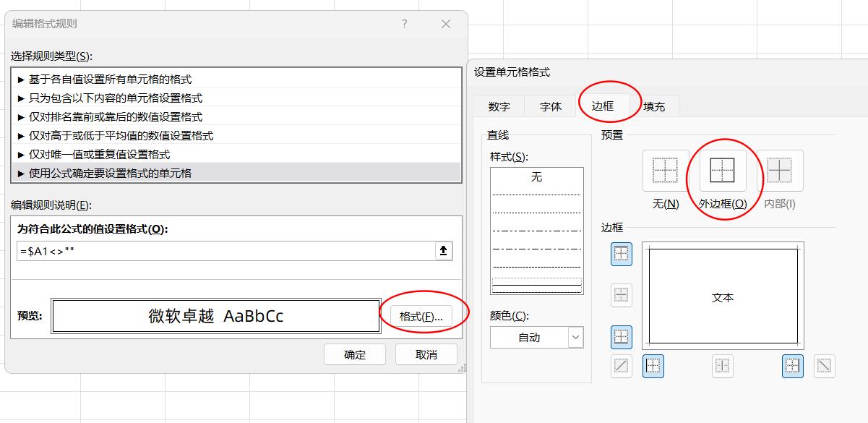The width and height of the screenshot is (868, 423).
Task: Toggle the diagonal-down border button
Action: click(x=825, y=366)
